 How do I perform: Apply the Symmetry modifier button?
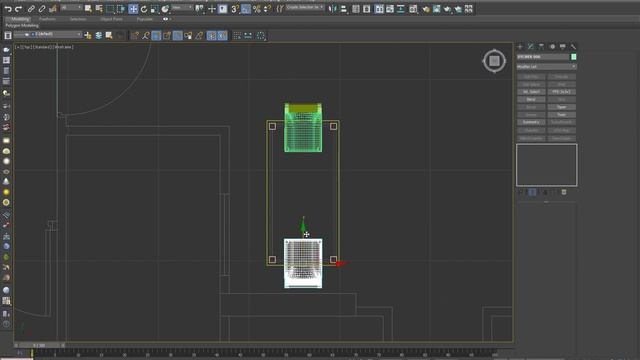tap(531, 122)
